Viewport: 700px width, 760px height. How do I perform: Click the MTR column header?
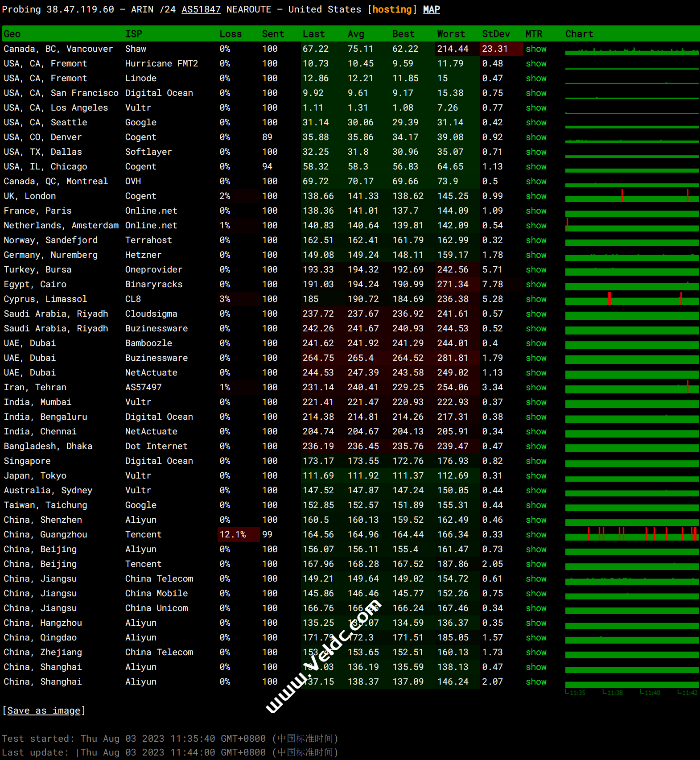coord(534,34)
